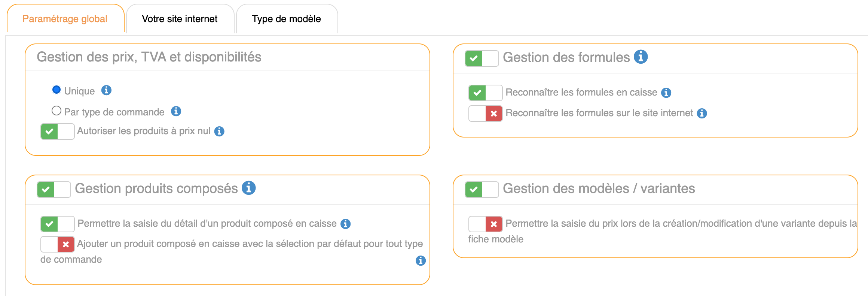Toggle Gestion des modèles / variantes switch
The height and width of the screenshot is (296, 868).
[482, 190]
